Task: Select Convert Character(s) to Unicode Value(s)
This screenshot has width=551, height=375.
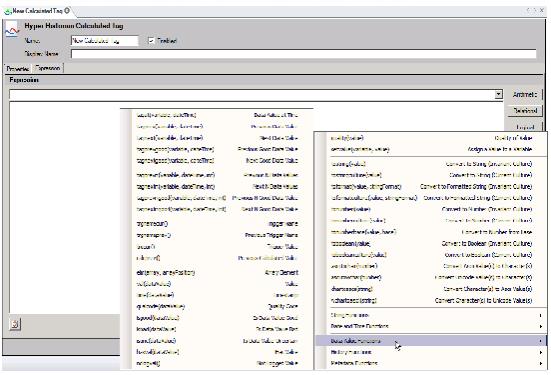Action: coord(431,300)
